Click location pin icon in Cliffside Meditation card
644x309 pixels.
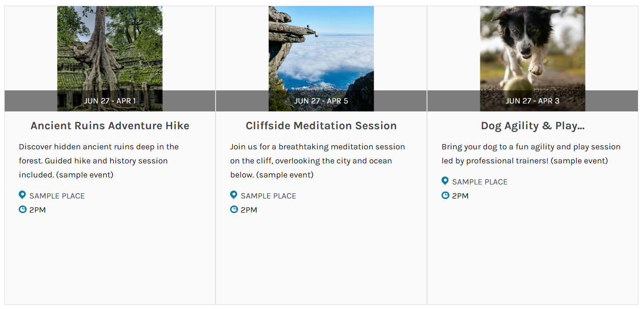tap(233, 195)
